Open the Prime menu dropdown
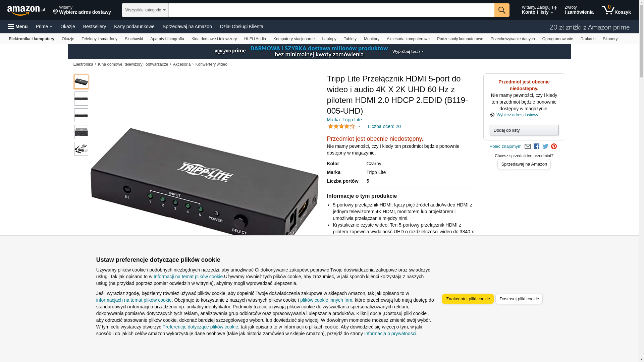The image size is (644, 362). (x=44, y=26)
